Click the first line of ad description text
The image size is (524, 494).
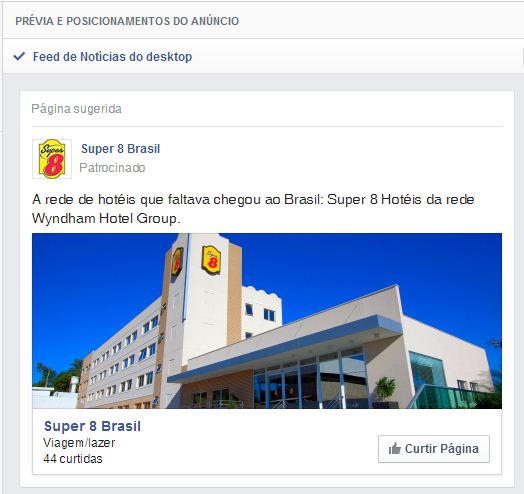click(x=253, y=200)
